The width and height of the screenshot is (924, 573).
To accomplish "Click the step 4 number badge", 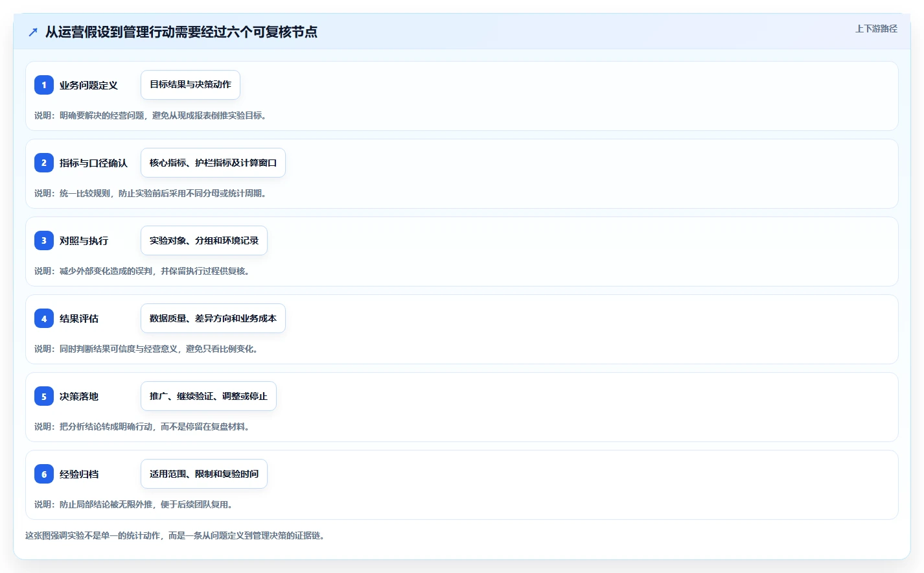I will [x=44, y=318].
